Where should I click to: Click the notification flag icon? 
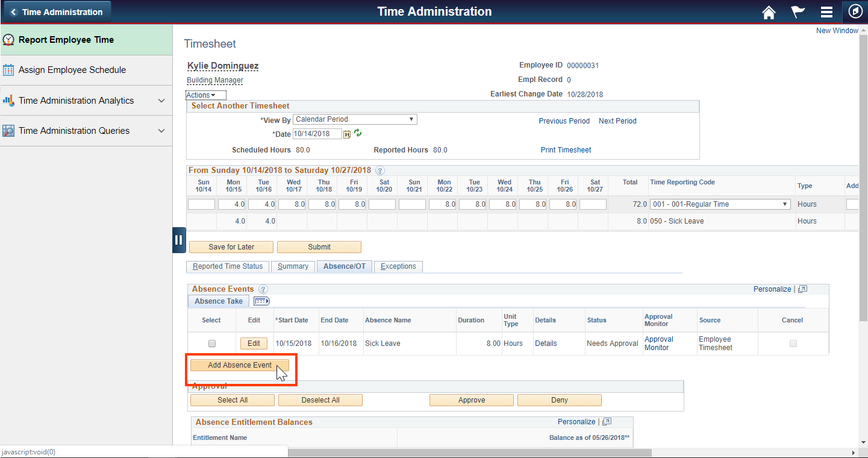(x=798, y=12)
